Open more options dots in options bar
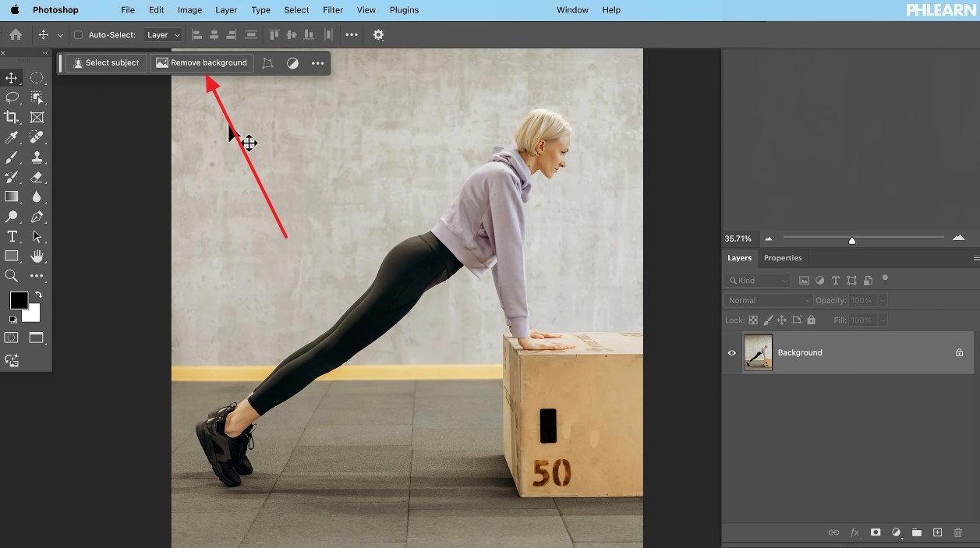Screen dimensions: 980x548 pos(352,35)
